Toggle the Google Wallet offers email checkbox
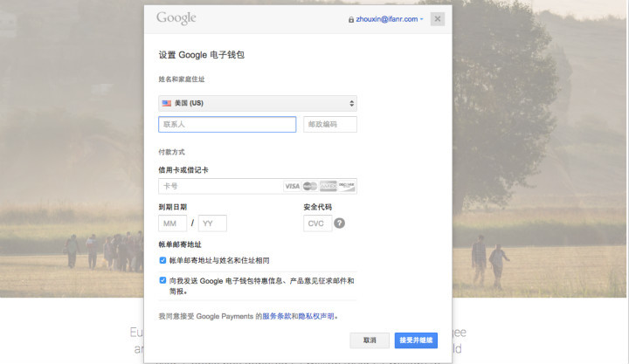The width and height of the screenshot is (629, 364). tap(162, 280)
